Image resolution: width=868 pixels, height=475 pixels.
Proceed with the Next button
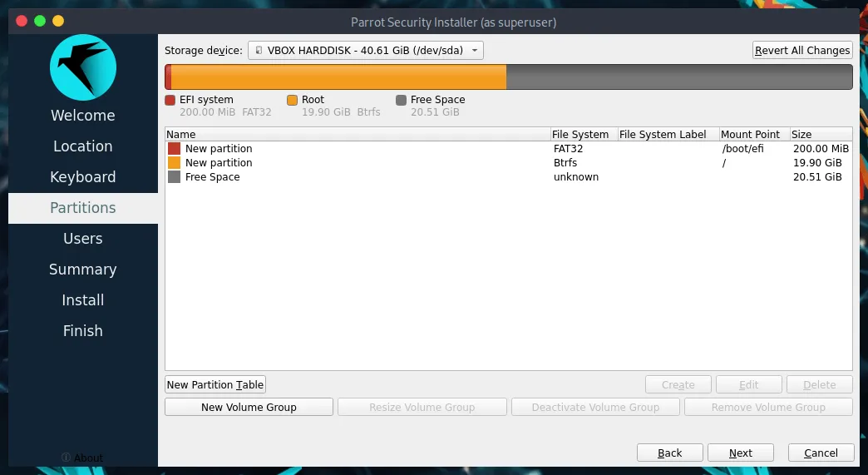click(741, 453)
